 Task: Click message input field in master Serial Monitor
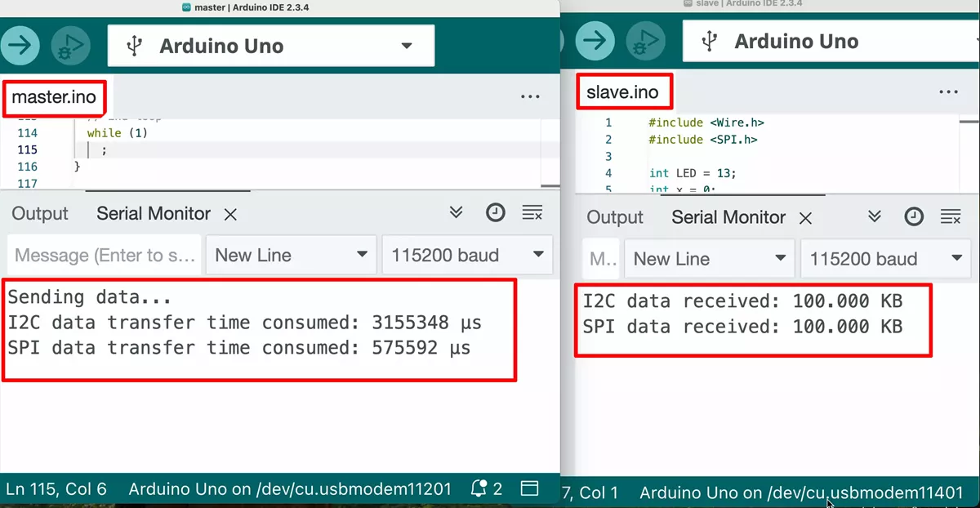(x=105, y=255)
